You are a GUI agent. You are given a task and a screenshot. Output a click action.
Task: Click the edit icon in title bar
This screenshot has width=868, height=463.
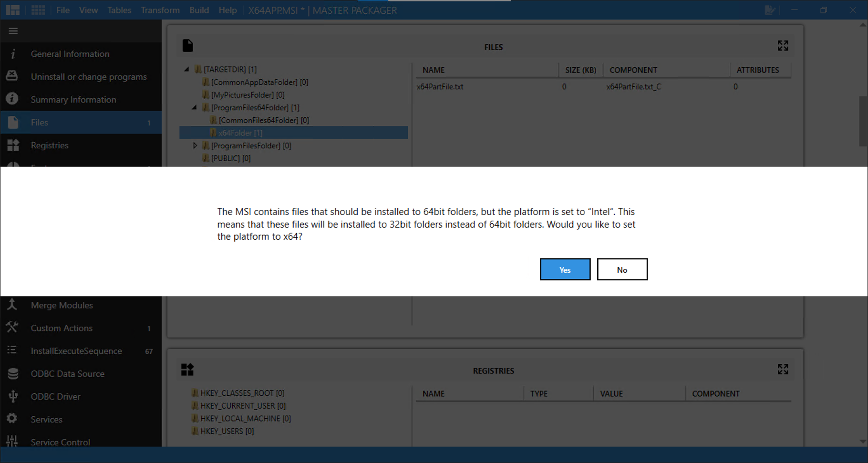coord(769,10)
